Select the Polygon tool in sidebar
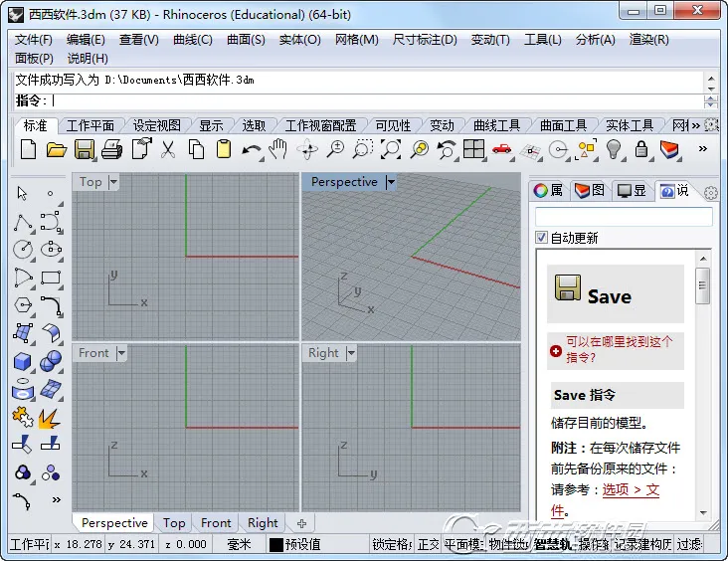This screenshot has height=561, width=728. coord(23,305)
